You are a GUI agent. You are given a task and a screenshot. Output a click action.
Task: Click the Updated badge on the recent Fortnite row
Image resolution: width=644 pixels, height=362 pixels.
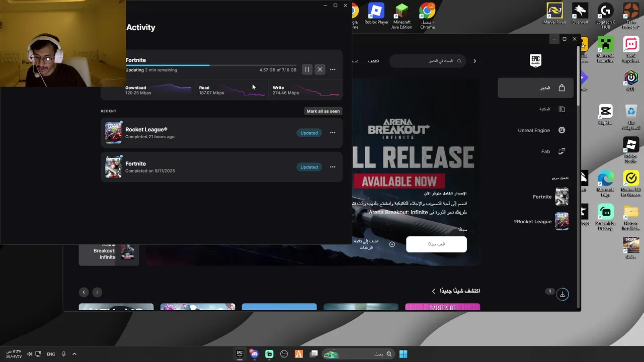point(309,167)
